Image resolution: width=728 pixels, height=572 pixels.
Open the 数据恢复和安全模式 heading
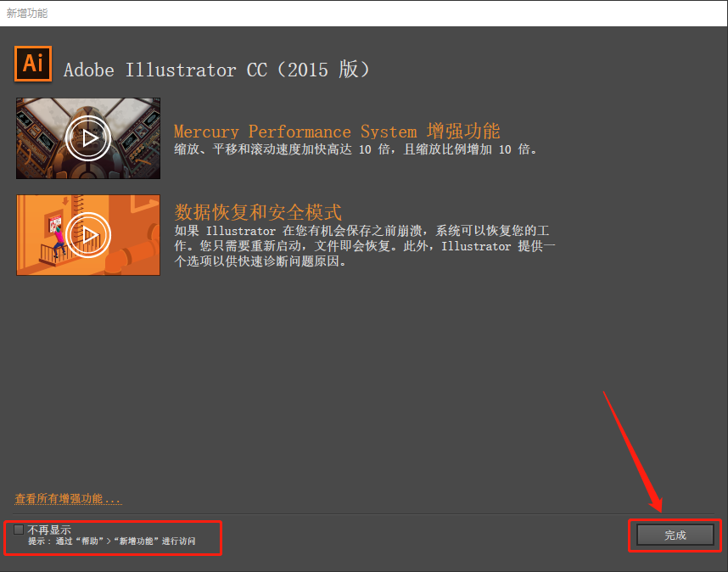258,213
